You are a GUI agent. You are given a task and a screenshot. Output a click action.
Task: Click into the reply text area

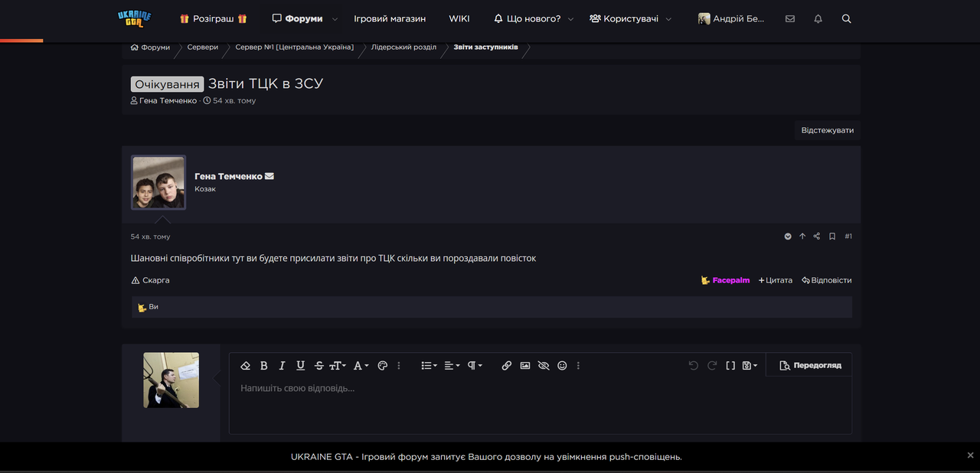pyautogui.click(x=541, y=406)
